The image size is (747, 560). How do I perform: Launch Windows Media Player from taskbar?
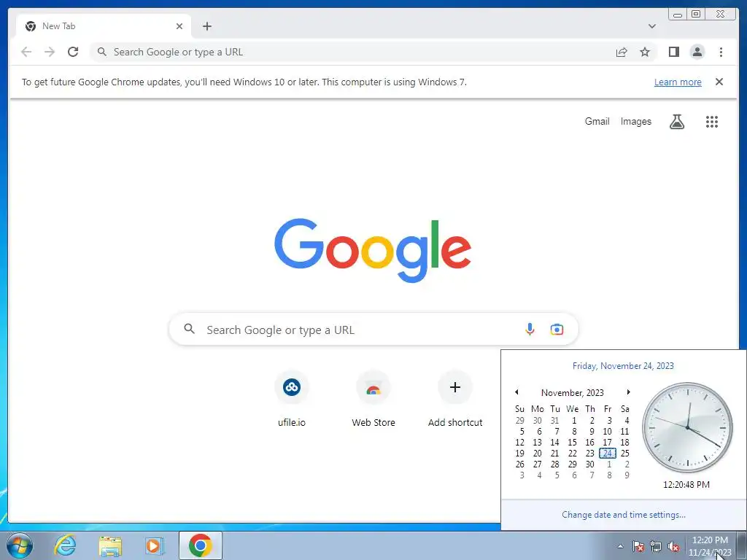point(155,545)
